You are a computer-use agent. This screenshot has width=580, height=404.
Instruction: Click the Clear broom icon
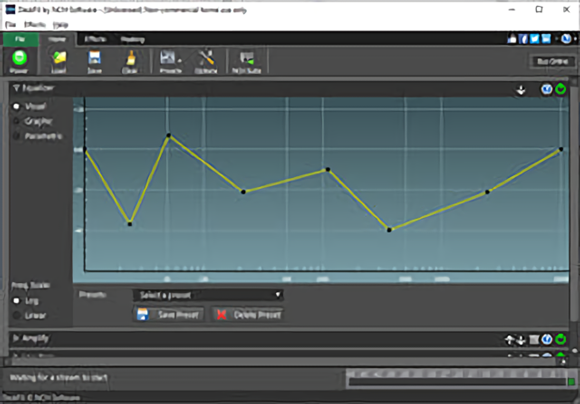click(x=130, y=61)
